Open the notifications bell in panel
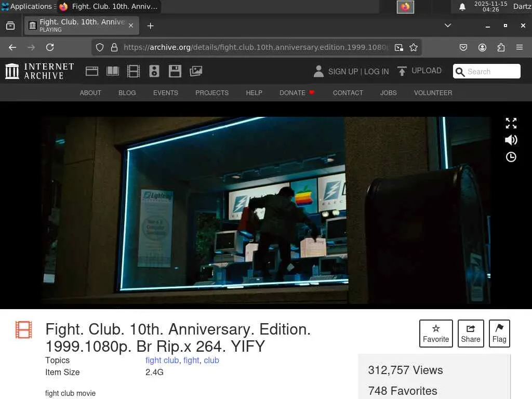This screenshot has height=399, width=532. coord(462,7)
